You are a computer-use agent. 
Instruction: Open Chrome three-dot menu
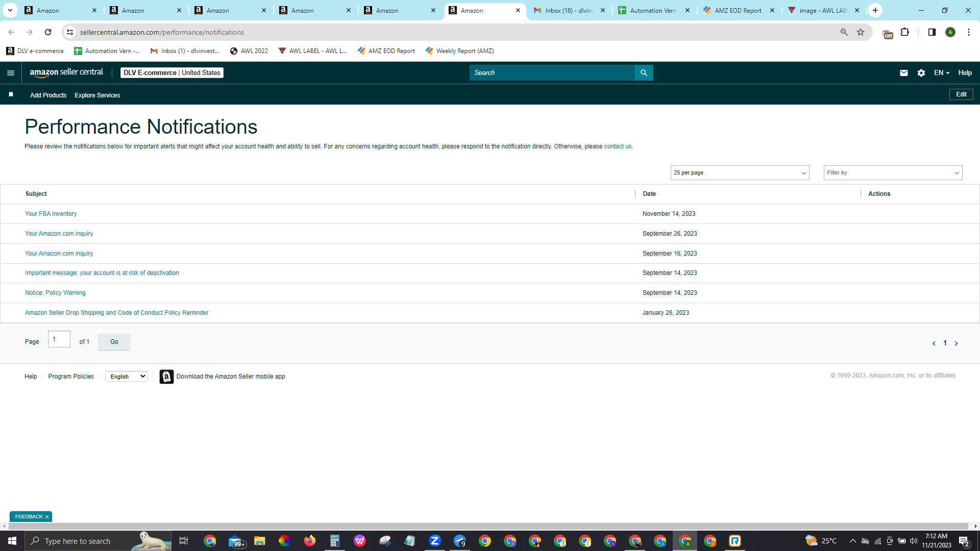[x=968, y=32]
